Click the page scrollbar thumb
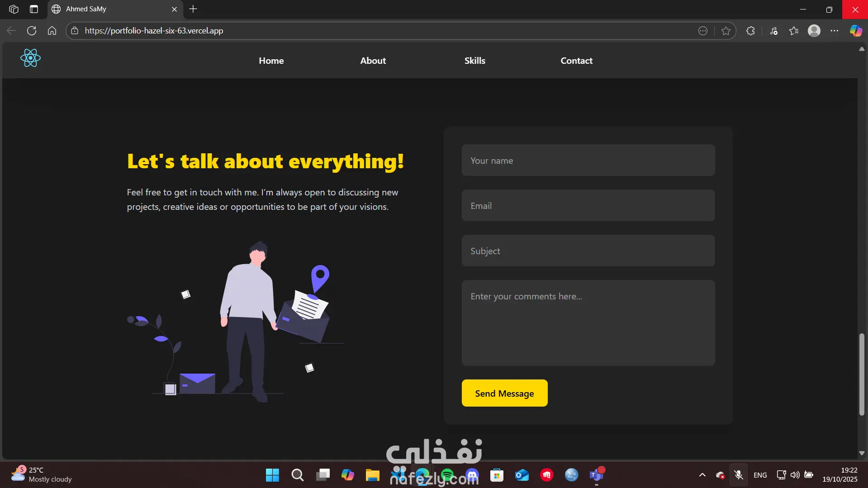Screen dimensions: 868x488 (x=862, y=374)
